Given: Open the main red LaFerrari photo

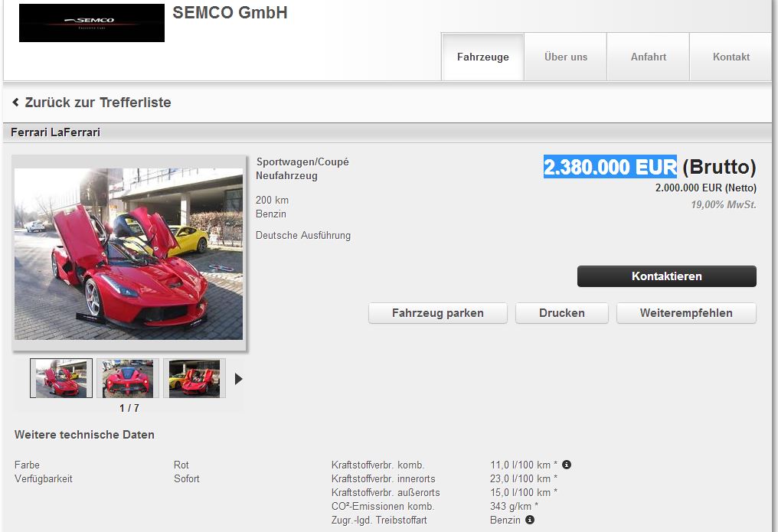Looking at the screenshot, I should (x=129, y=254).
